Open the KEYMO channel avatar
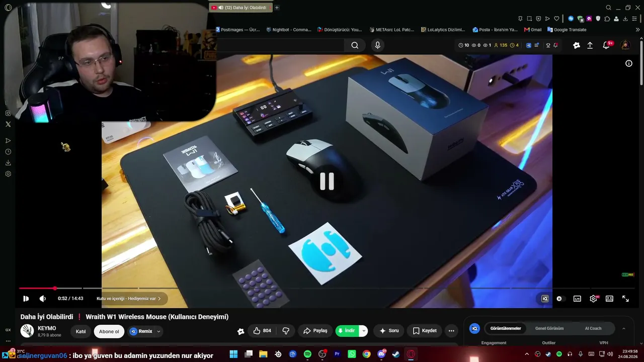This screenshot has width=644, height=362. [x=27, y=331]
